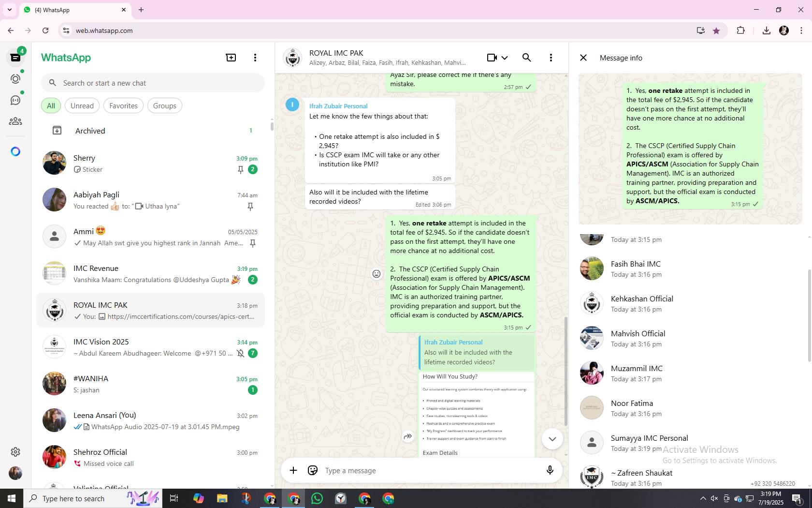Open new browser tab plus button
Image resolution: width=812 pixels, height=508 pixels.
[141, 10]
